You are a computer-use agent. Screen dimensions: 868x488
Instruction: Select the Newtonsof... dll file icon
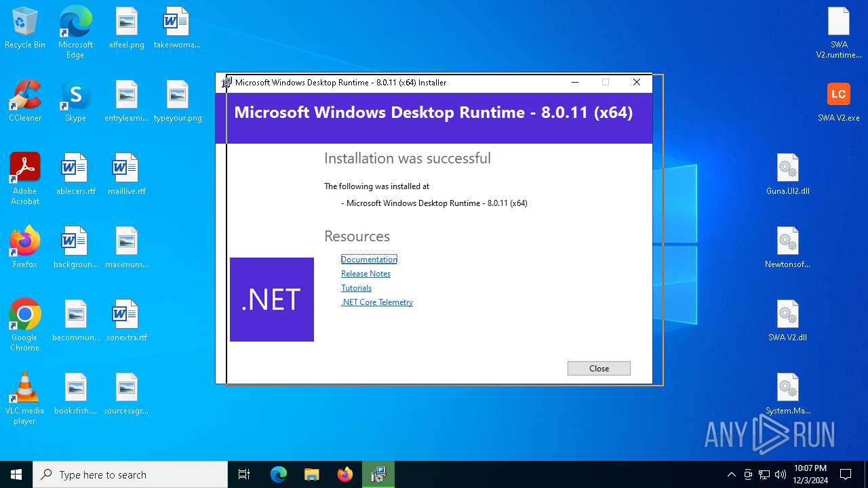[x=788, y=248]
